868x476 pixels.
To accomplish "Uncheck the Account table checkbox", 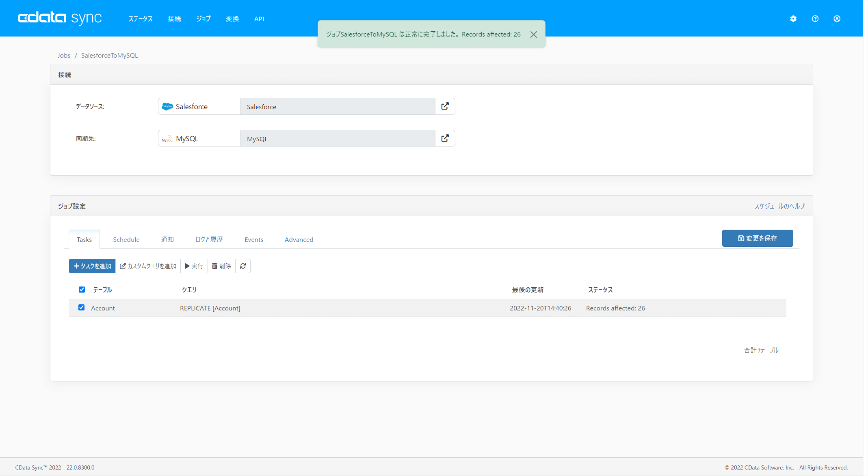I will click(x=82, y=308).
